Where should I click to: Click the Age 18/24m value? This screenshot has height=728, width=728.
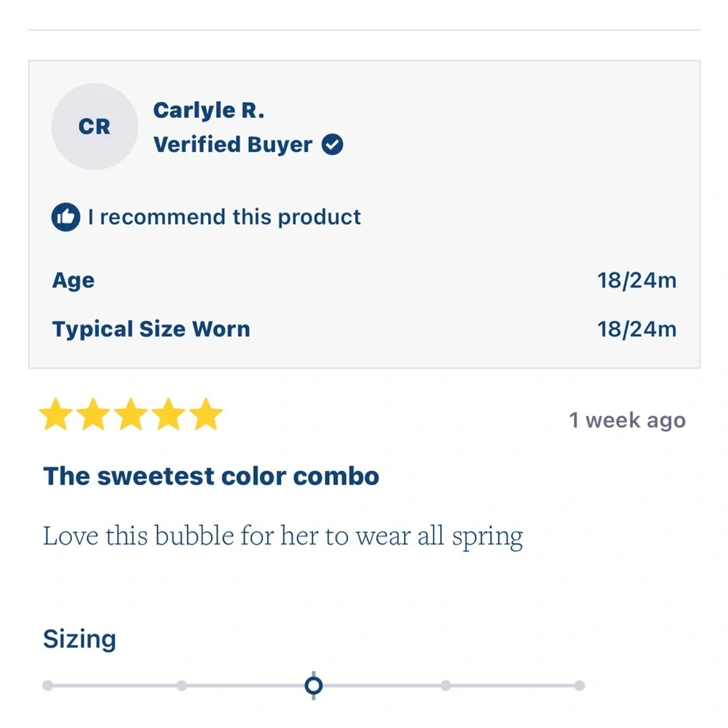tap(636, 280)
